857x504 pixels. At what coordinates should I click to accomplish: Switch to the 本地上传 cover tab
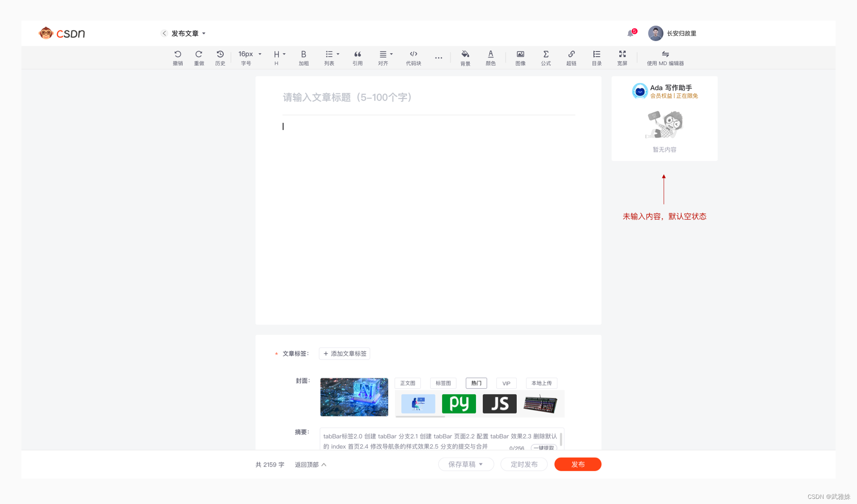[541, 383]
